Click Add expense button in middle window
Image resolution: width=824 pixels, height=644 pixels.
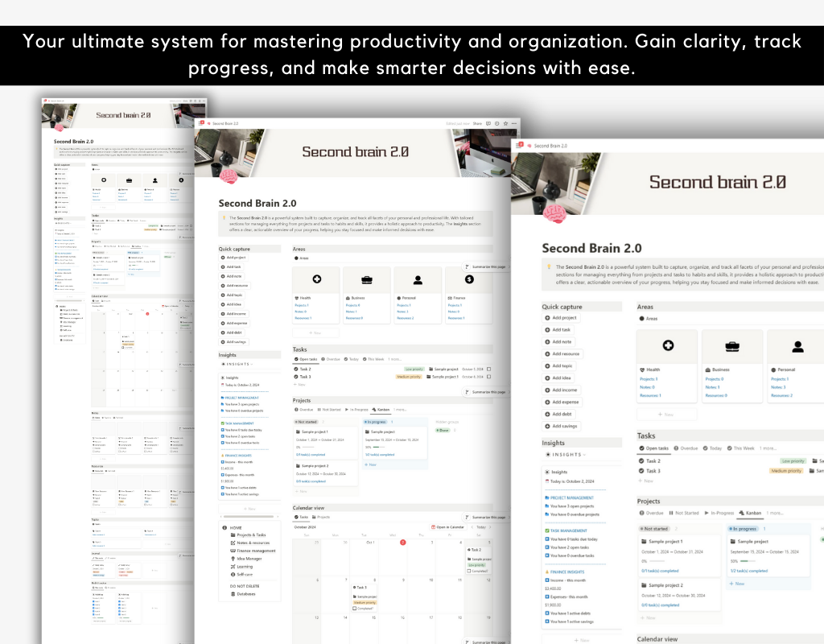(x=234, y=324)
